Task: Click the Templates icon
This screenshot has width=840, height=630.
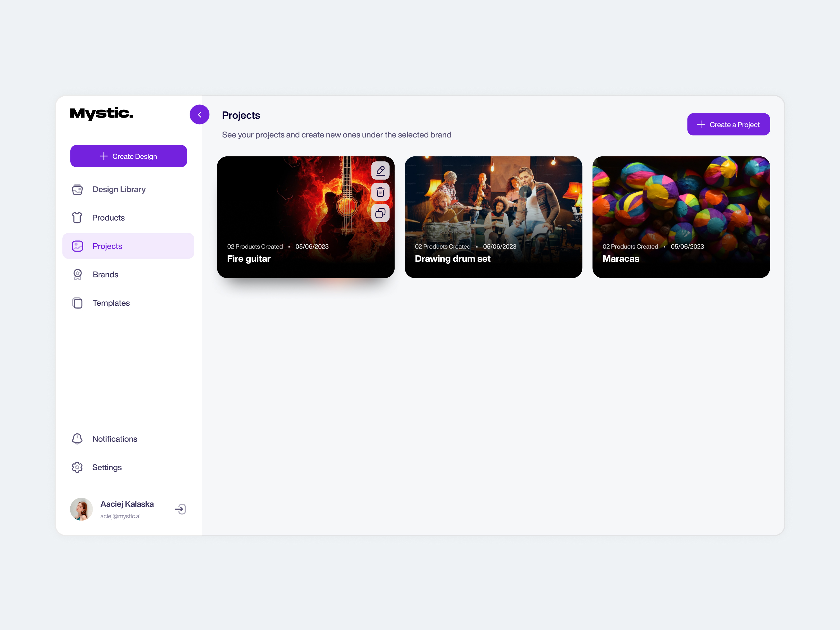Action: pos(77,303)
